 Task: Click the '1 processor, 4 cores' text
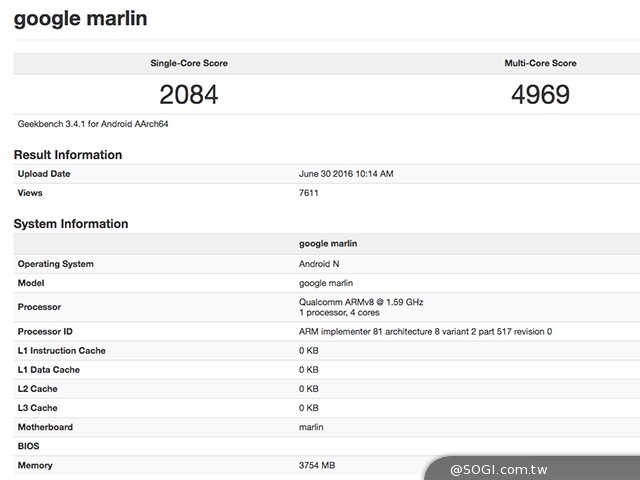pyautogui.click(x=339, y=313)
